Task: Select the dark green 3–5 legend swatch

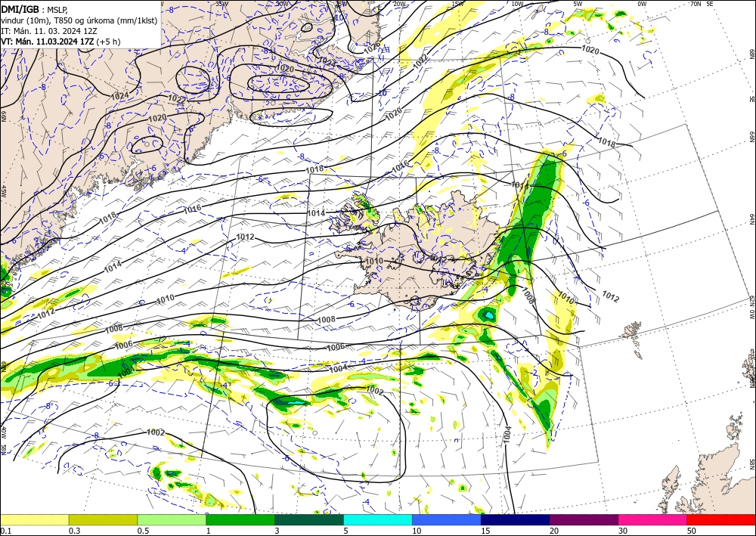Action: [x=309, y=519]
